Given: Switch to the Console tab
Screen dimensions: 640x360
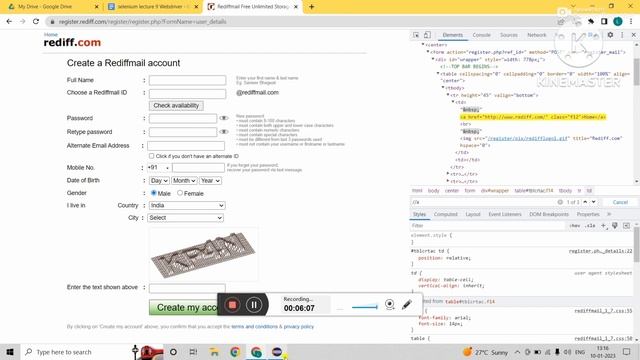Looking at the screenshot, I should [482, 35].
